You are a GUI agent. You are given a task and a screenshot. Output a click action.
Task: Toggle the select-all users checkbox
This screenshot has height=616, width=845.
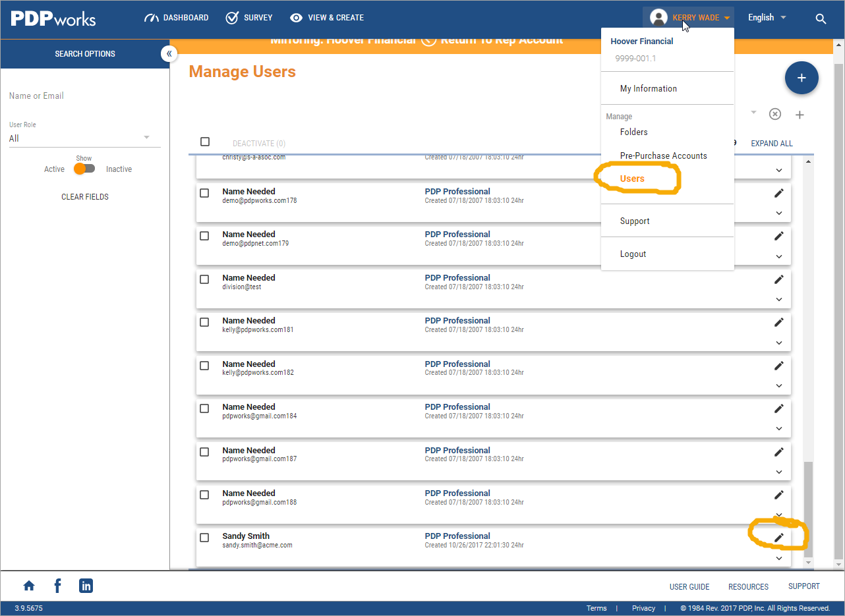pyautogui.click(x=205, y=142)
